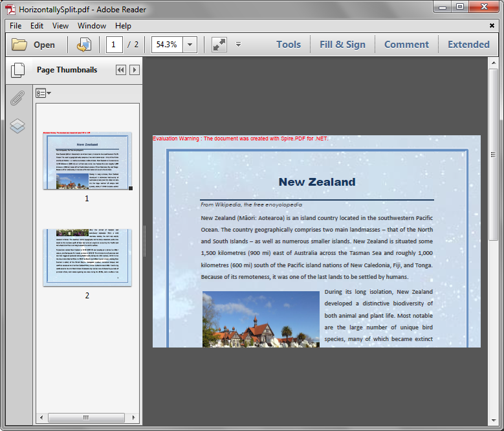The height and width of the screenshot is (431, 504).
Task: Collapse the thumbnails panel with double-arrow button
Action: coord(121,70)
